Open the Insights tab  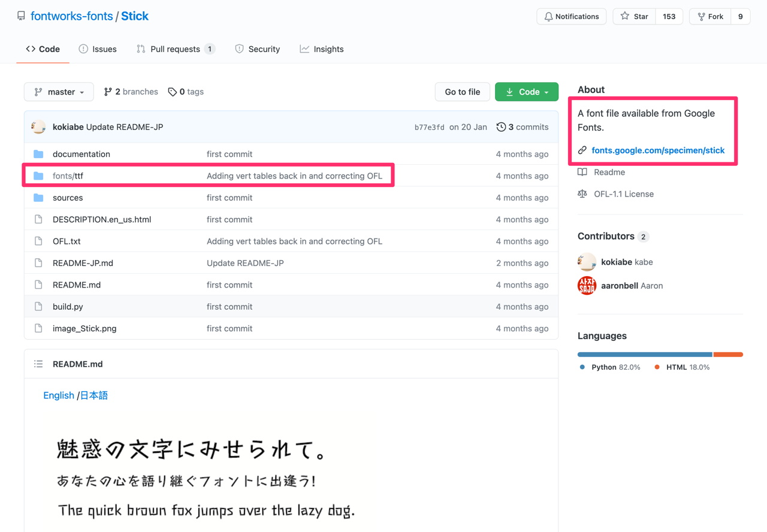[322, 49]
